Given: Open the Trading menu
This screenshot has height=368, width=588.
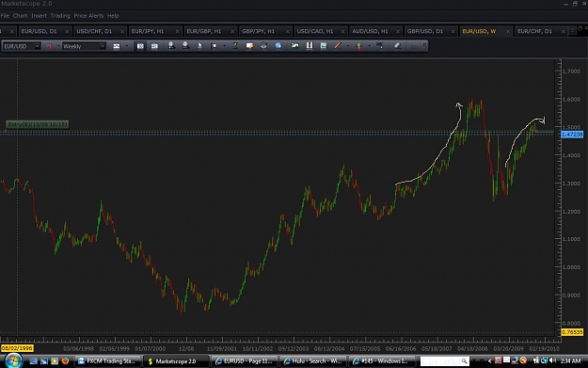Looking at the screenshot, I should [x=60, y=16].
